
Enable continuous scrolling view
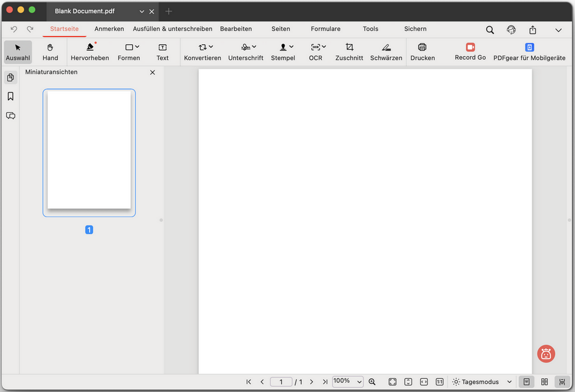tap(562, 381)
